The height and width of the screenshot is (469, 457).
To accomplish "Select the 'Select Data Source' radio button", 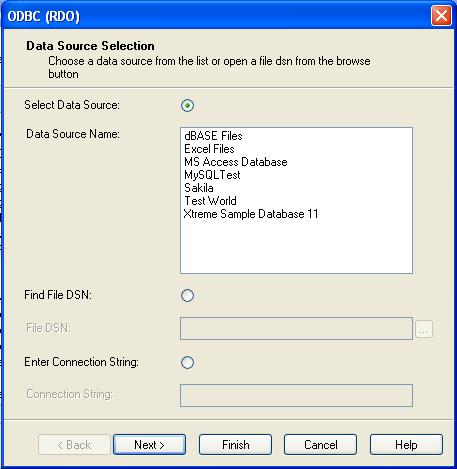I will tap(187, 105).
